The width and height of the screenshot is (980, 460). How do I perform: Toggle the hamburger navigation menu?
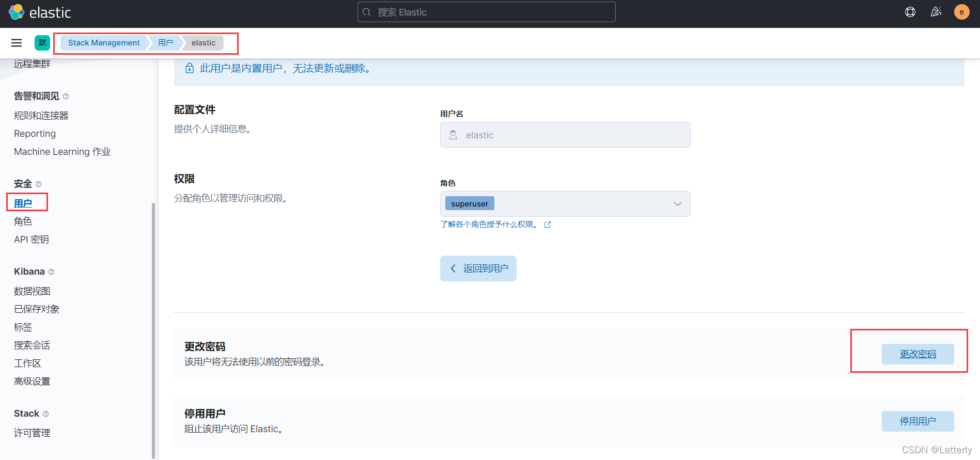(x=17, y=43)
